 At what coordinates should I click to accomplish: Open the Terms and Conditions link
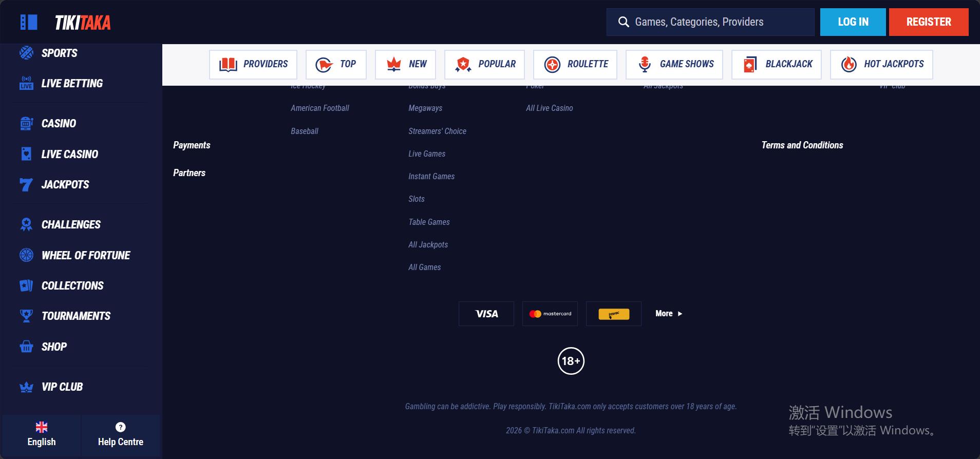click(802, 145)
